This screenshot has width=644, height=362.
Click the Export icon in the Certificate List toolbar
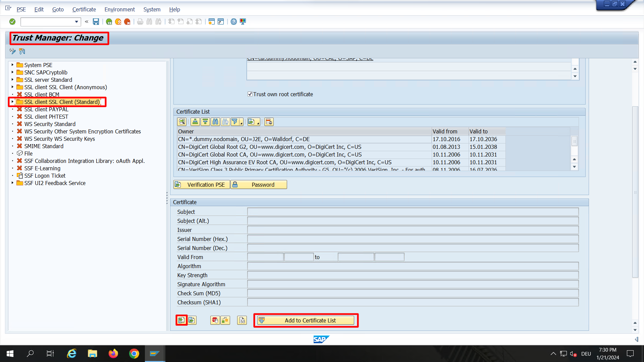tap(252, 122)
